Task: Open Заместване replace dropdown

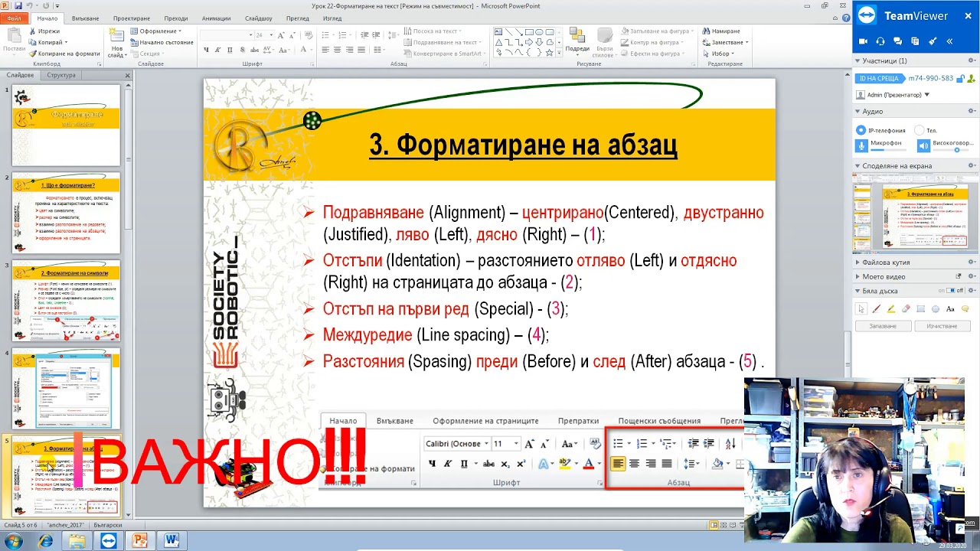Action: (726, 42)
